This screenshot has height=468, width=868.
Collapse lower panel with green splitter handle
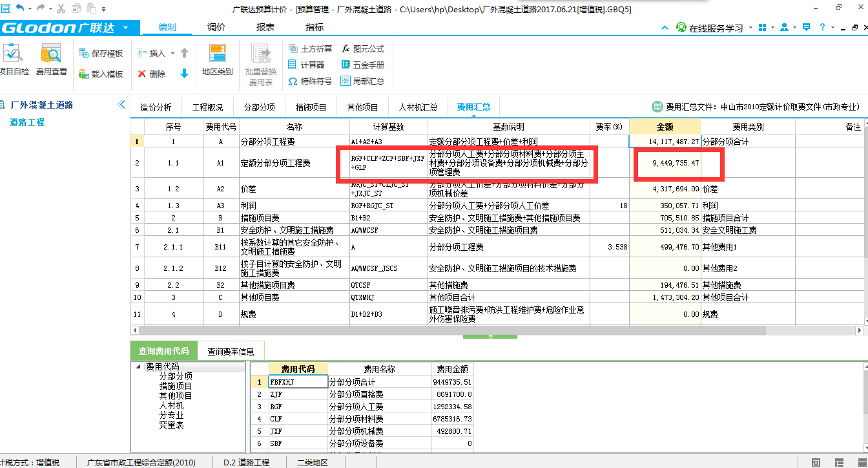click(490, 336)
